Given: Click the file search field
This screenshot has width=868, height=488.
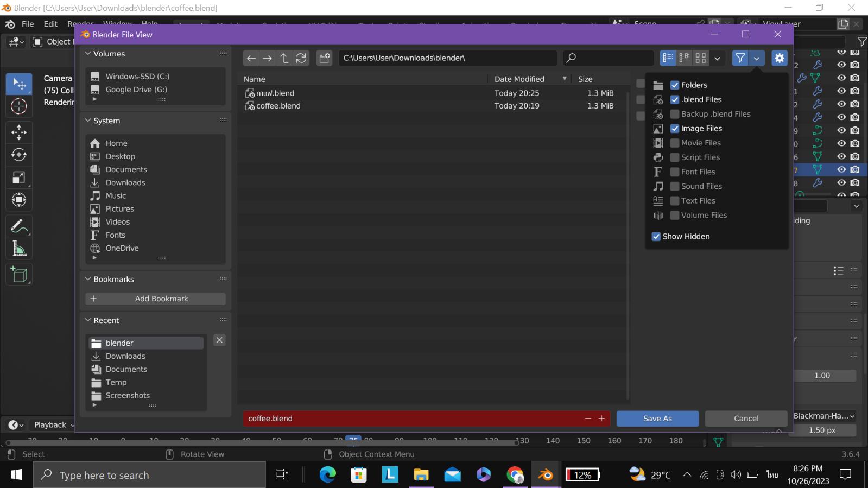Looking at the screenshot, I should [x=608, y=58].
